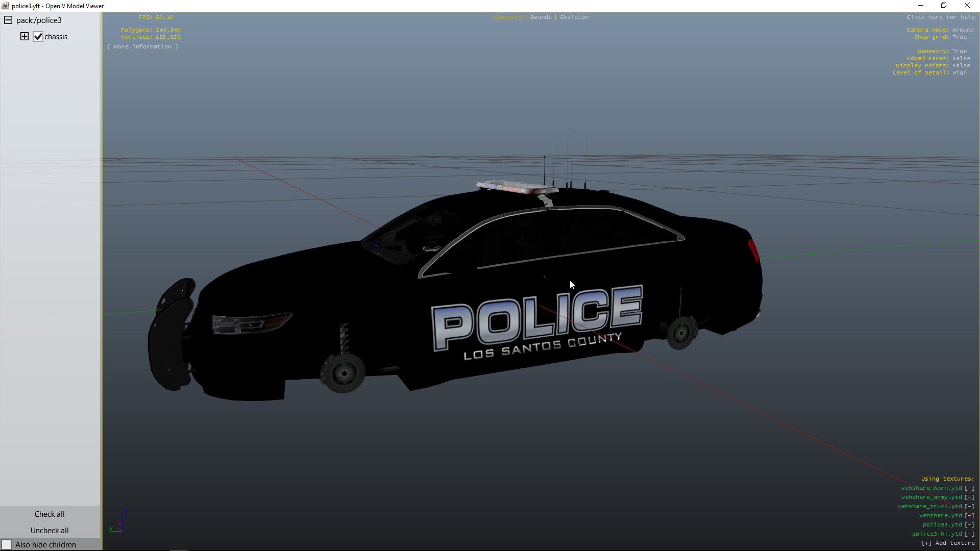
Task: Switch to the Bounds view tab
Action: pyautogui.click(x=541, y=17)
